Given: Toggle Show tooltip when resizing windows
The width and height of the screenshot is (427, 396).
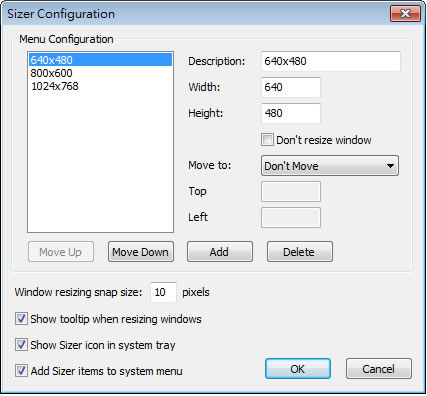Looking at the screenshot, I should tap(21, 319).
